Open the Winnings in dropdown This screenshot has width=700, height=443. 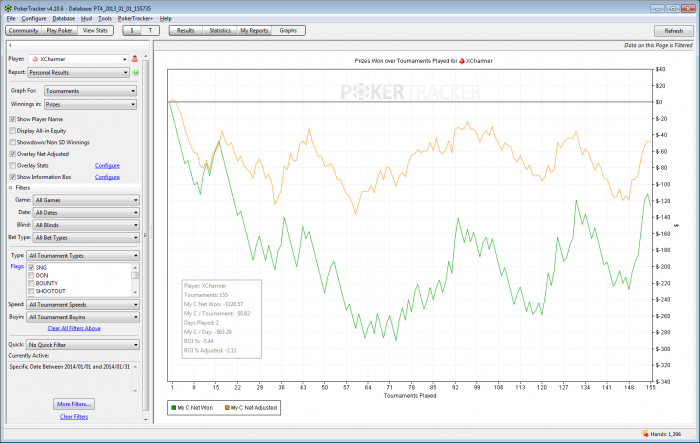coord(91,104)
